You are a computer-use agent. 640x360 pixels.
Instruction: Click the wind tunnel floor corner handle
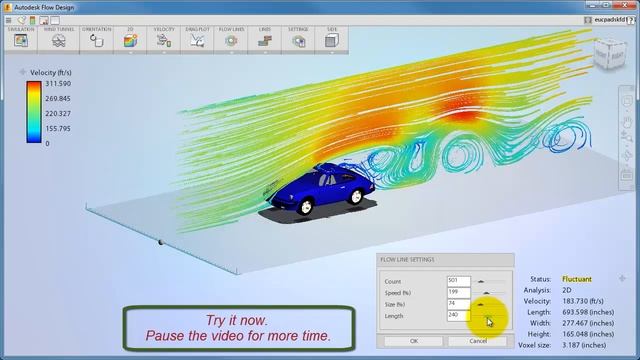coord(161,242)
